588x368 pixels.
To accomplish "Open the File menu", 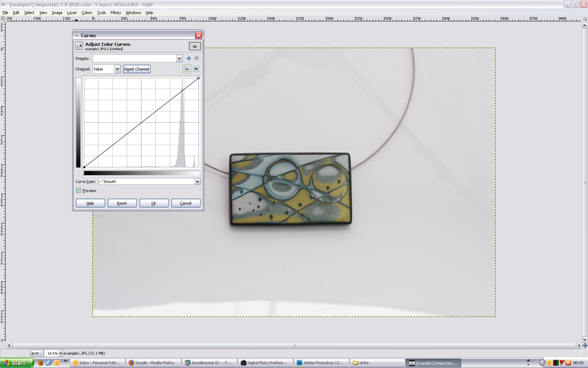I will (x=5, y=13).
